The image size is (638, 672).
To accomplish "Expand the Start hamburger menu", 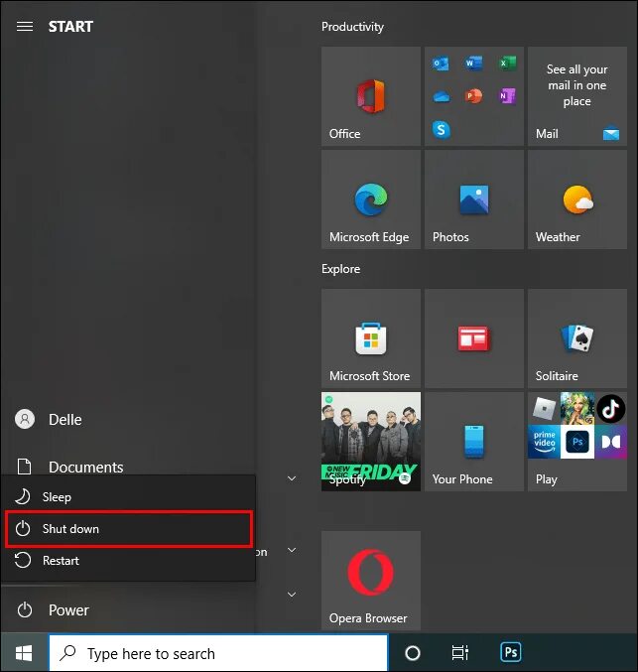I will [25, 27].
